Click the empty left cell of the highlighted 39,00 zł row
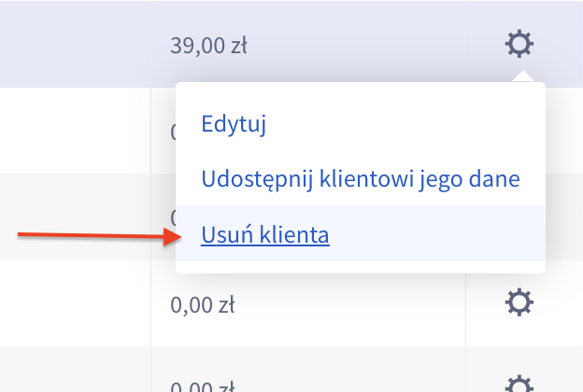Image resolution: width=583 pixels, height=392 pixels. pos(75,45)
